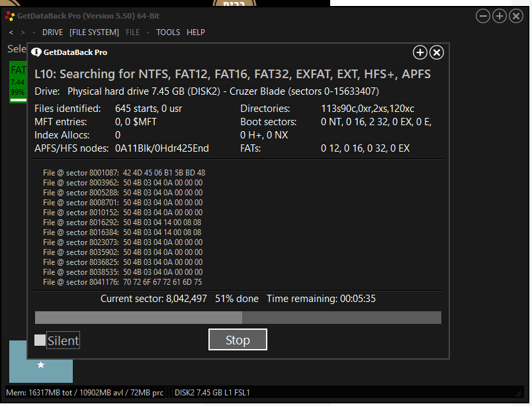Select row 'File @ sector 8035902'
The image size is (532, 406).
[123, 252]
